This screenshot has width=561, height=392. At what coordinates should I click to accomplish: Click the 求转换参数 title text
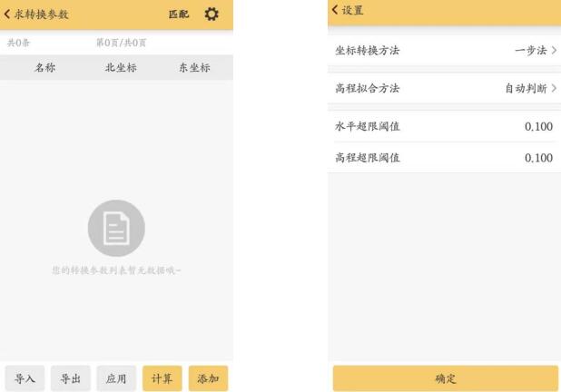(x=41, y=15)
